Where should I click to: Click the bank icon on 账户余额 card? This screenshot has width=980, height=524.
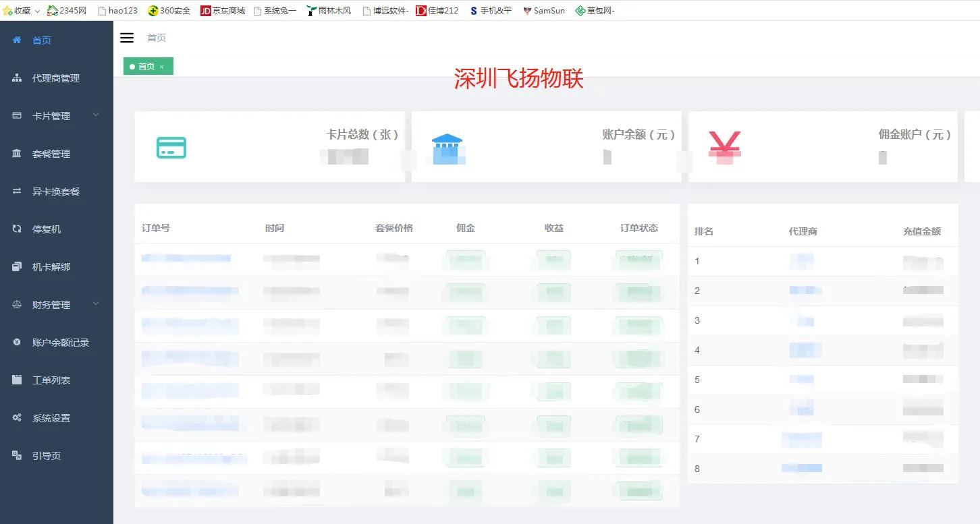click(x=447, y=145)
